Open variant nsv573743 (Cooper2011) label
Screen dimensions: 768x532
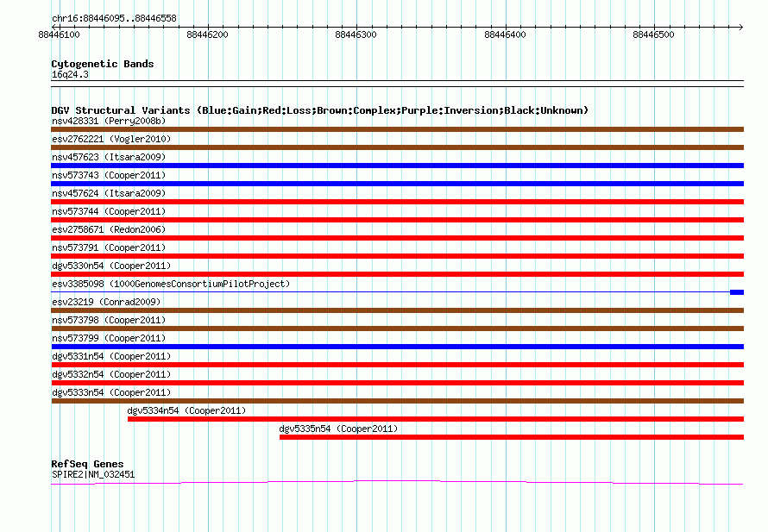[109, 175]
